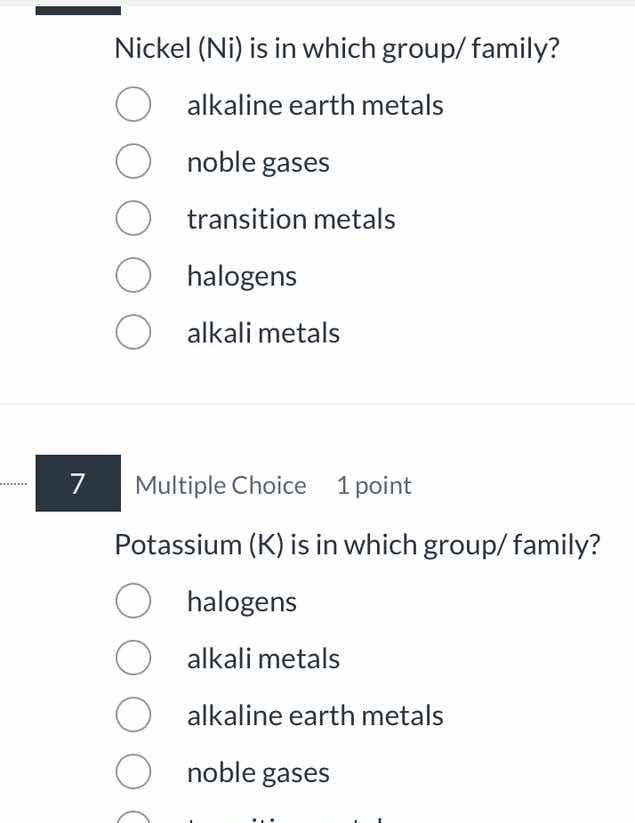Click the "transition metals" answer text label
This screenshot has width=635, height=823.
pyautogui.click(x=291, y=219)
